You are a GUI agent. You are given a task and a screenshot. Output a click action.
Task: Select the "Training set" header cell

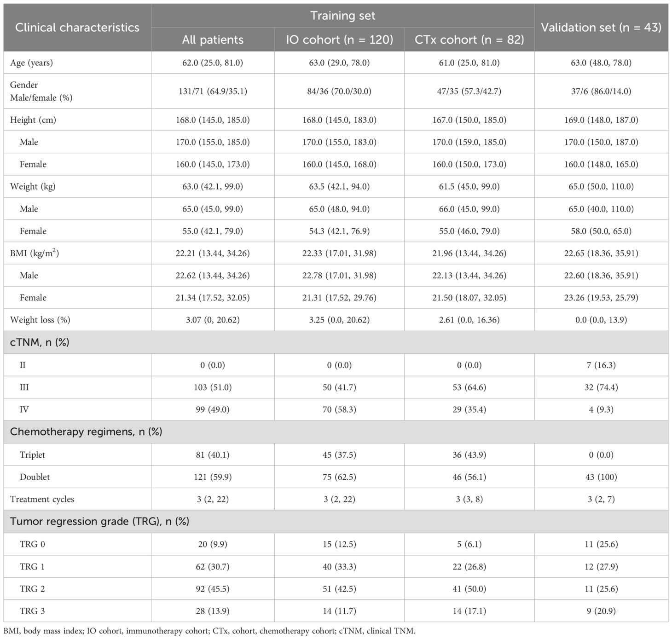pos(342,16)
